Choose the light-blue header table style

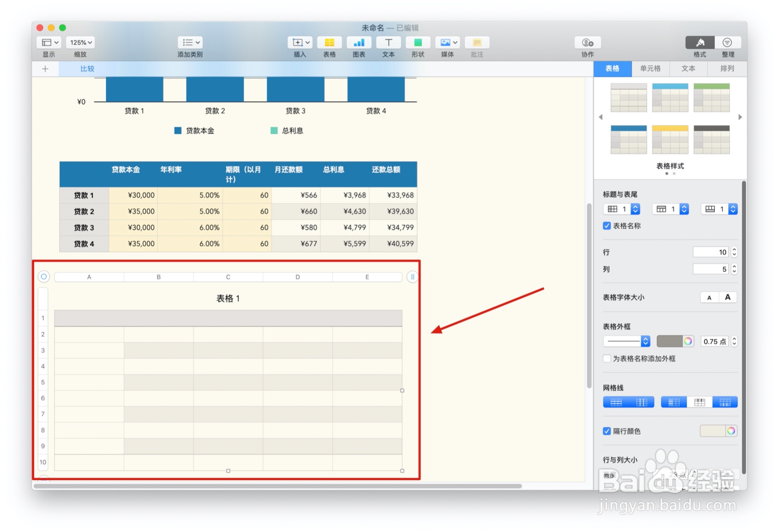tap(670, 97)
